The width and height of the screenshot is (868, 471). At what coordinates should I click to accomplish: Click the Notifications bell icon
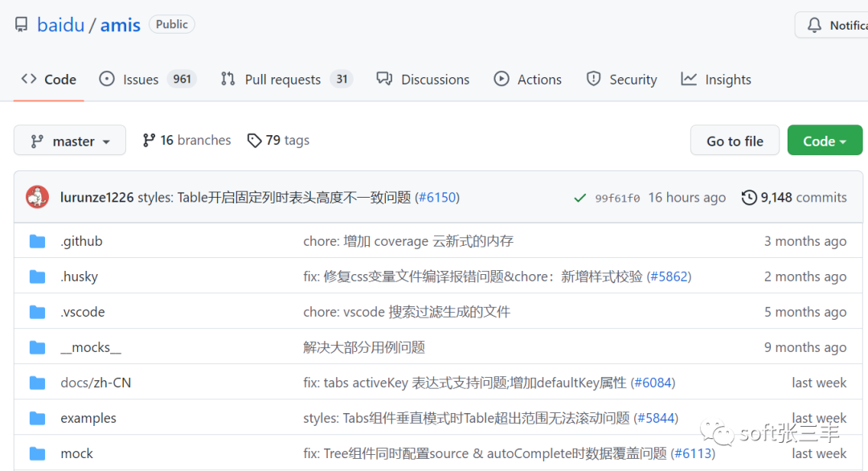coord(814,25)
